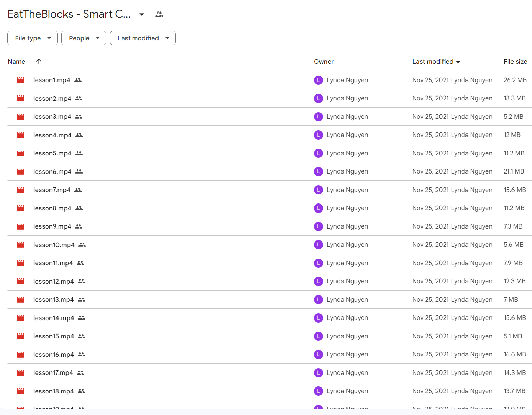Click the 26.2 MB file size value
The height and width of the screenshot is (415, 532).
(x=515, y=80)
